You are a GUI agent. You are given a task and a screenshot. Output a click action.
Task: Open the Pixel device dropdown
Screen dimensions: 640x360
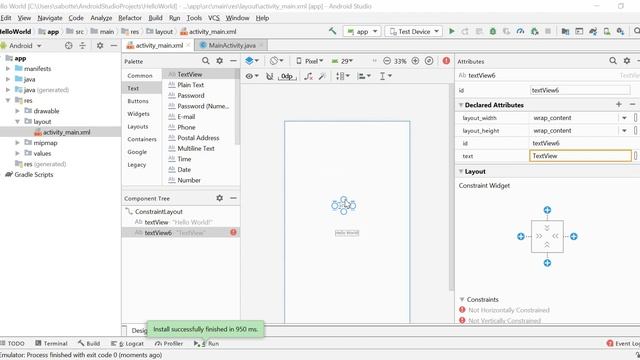pos(309,61)
